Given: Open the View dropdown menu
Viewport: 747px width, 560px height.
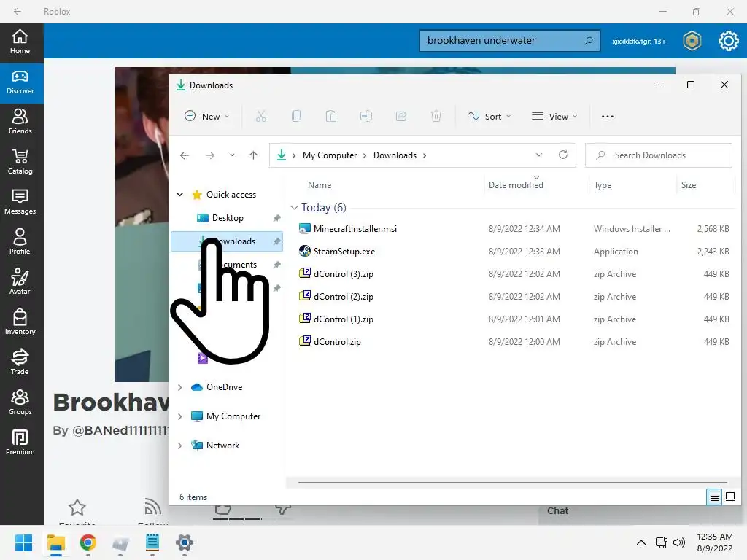Looking at the screenshot, I should (554, 116).
